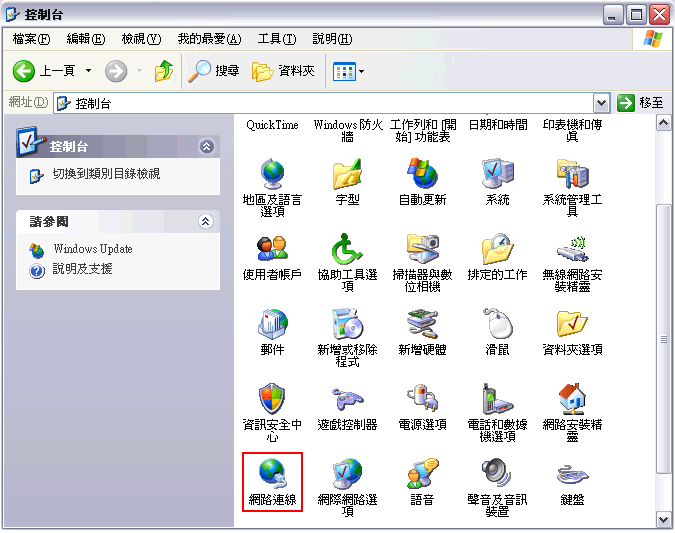Select the QuickTime item label
This screenshot has height=533, width=675.
(272, 125)
